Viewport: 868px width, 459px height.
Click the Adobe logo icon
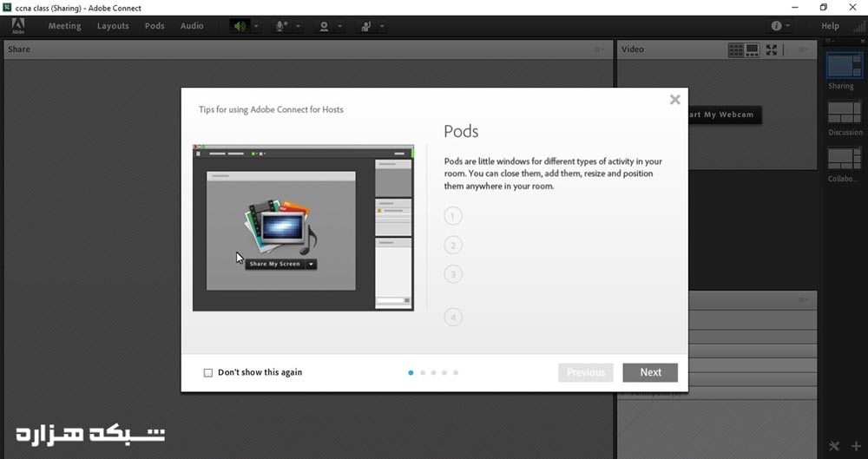(18, 26)
